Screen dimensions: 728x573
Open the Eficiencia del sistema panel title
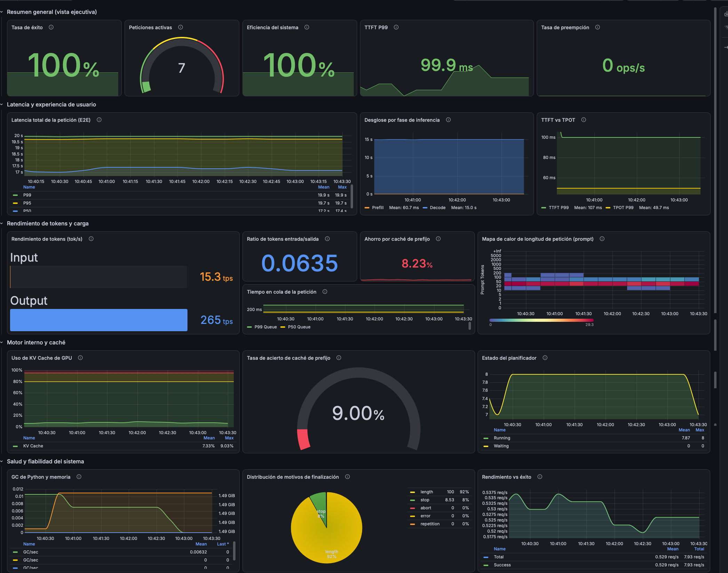(272, 27)
